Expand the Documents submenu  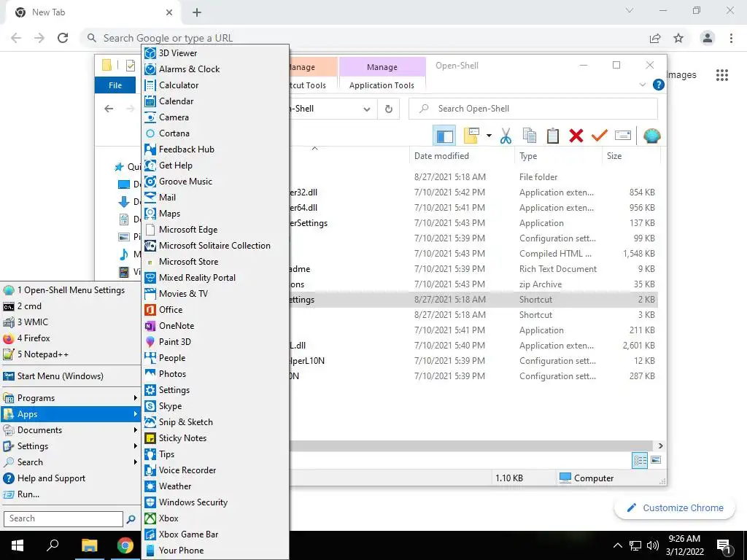[x=70, y=430]
